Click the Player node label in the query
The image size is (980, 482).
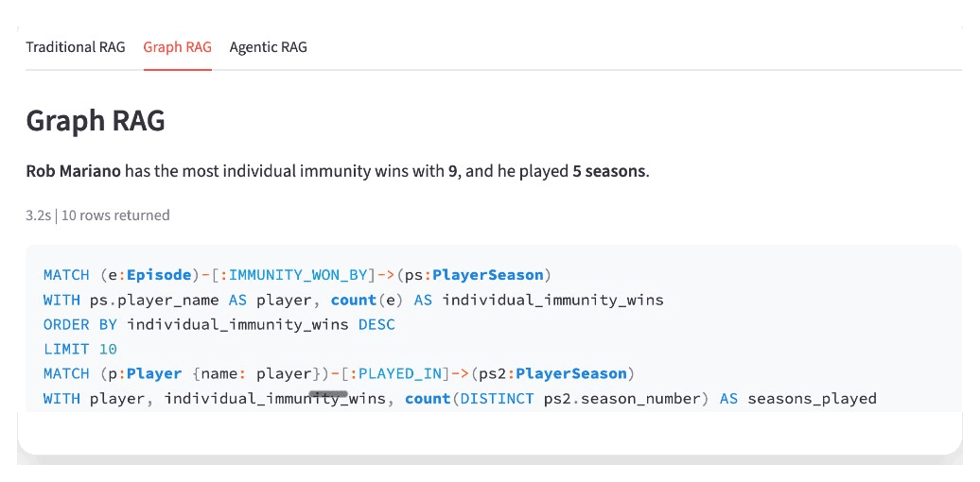tap(154, 373)
